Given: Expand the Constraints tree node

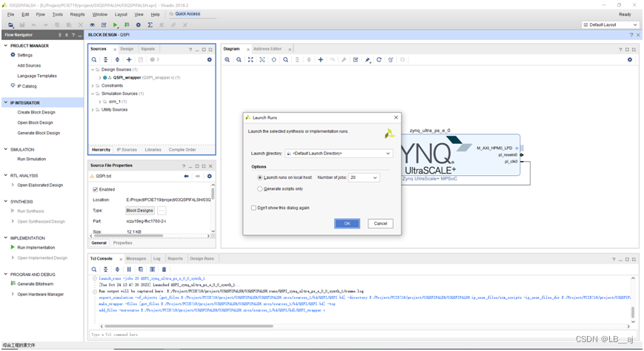Looking at the screenshot, I should click(x=93, y=85).
